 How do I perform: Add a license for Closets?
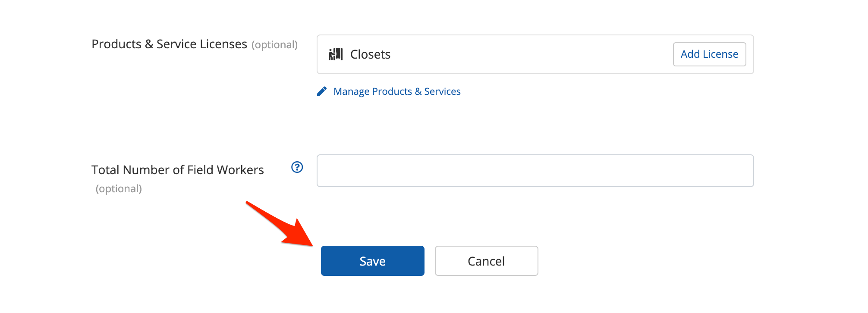coord(709,54)
